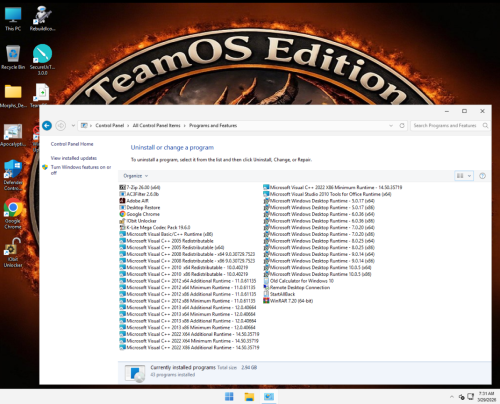Click the search magnifier icon
Image resolution: width=500 pixels, height=404 pixels.
(485, 126)
